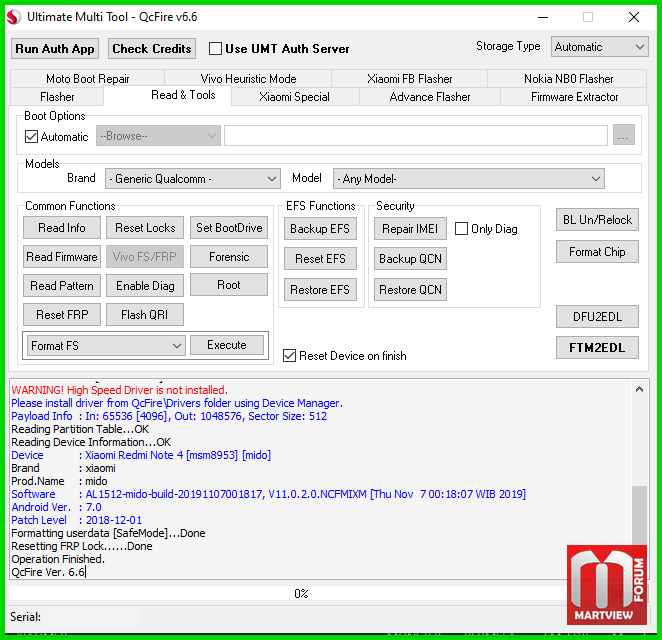
Task: Click the Serial label in status bar
Action: coord(25,617)
